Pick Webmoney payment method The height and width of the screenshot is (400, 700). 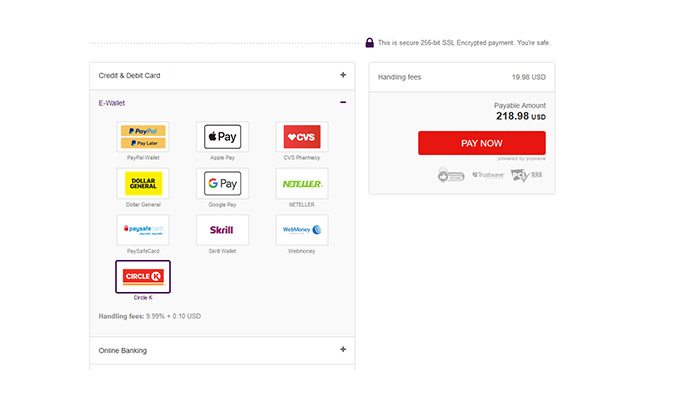pos(301,230)
